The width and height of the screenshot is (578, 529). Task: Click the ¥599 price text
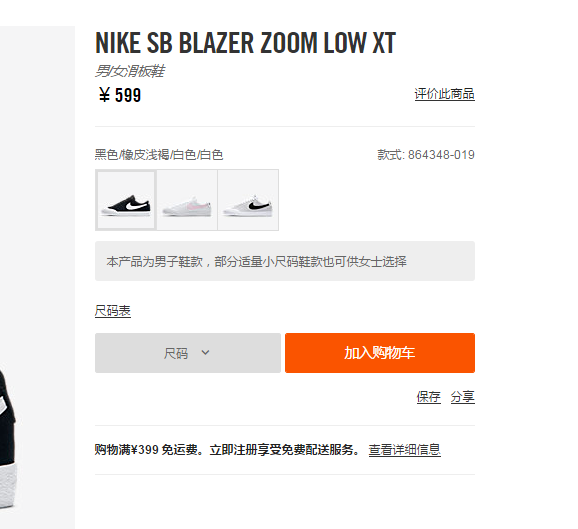click(x=120, y=95)
